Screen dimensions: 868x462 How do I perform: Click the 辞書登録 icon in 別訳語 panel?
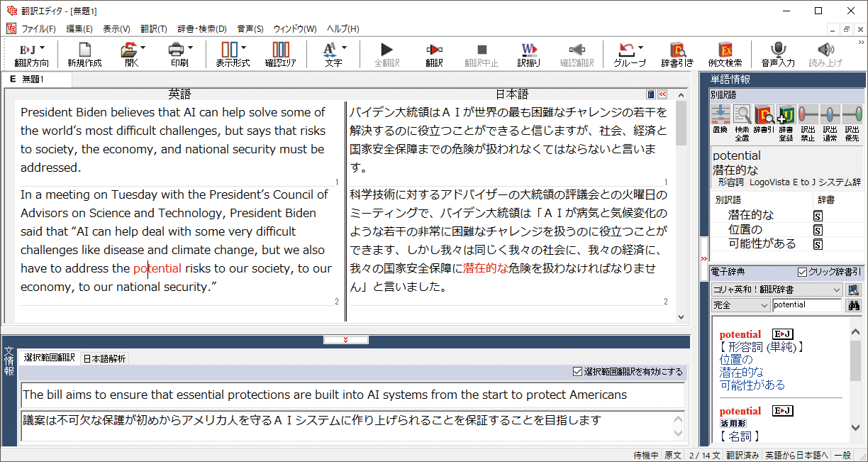786,115
